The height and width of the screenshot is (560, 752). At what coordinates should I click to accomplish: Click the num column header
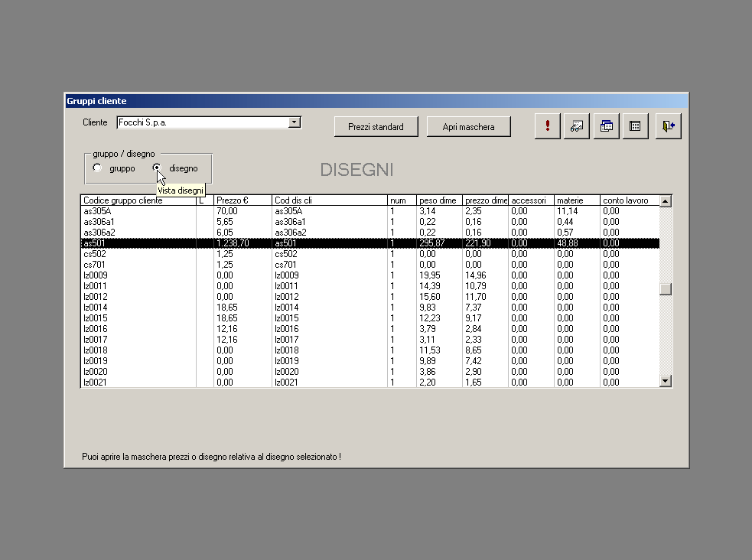402,200
